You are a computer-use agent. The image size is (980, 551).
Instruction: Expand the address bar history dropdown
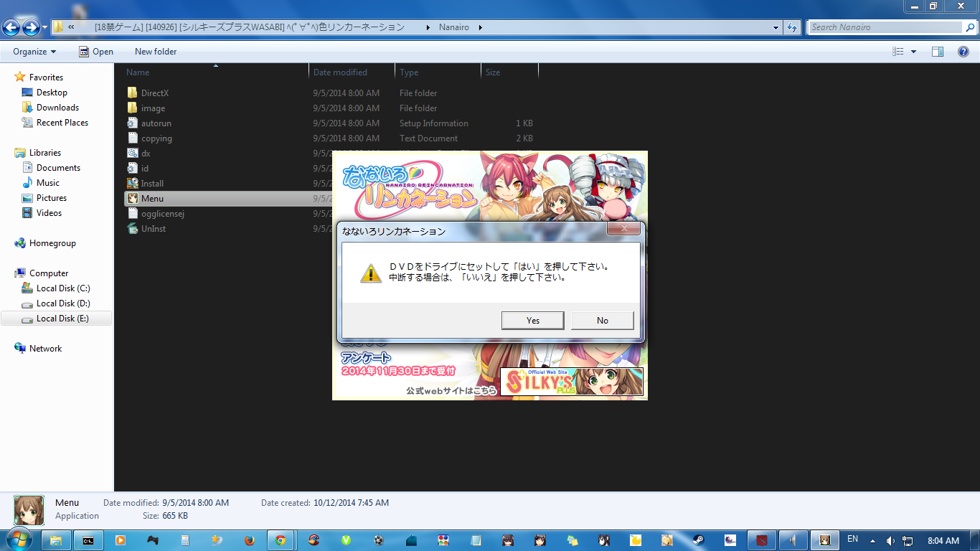tap(776, 27)
